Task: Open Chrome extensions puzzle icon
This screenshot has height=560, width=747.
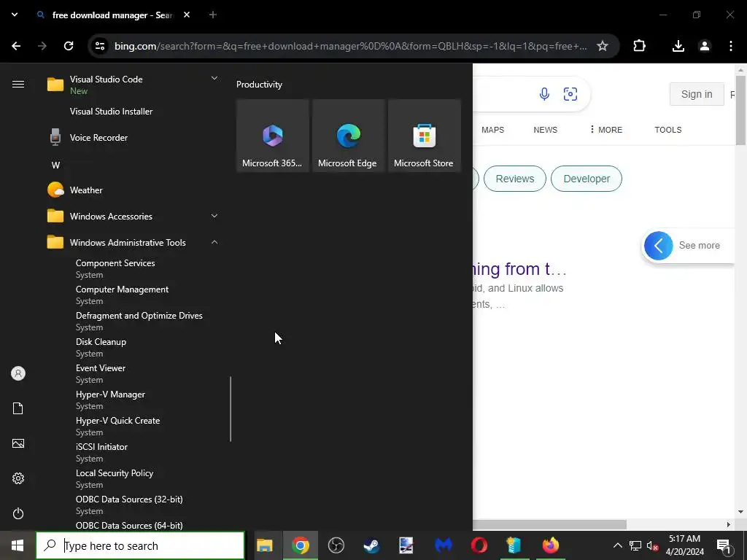Action: click(x=639, y=46)
